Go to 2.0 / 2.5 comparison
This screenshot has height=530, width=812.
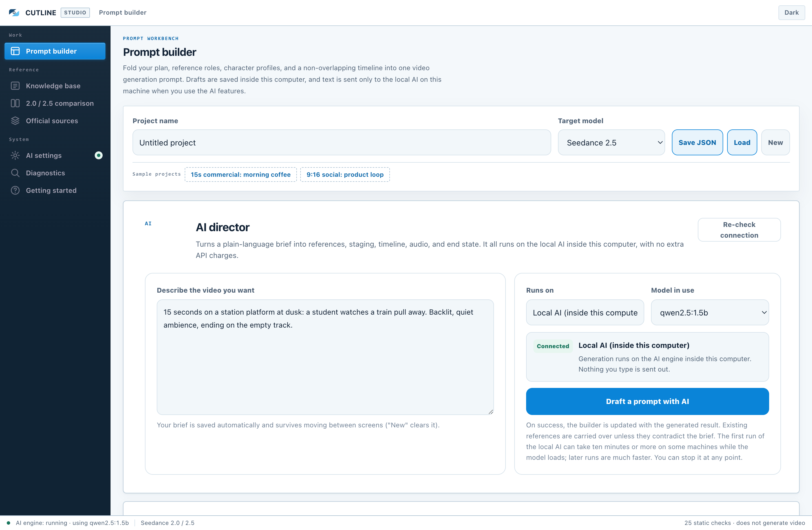tap(55, 103)
